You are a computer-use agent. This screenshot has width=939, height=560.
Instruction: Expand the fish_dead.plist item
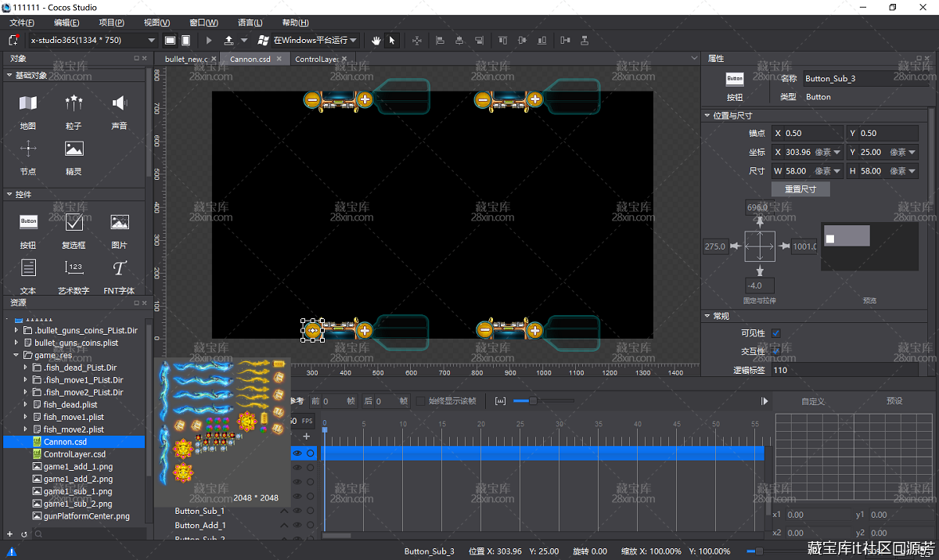(x=26, y=404)
